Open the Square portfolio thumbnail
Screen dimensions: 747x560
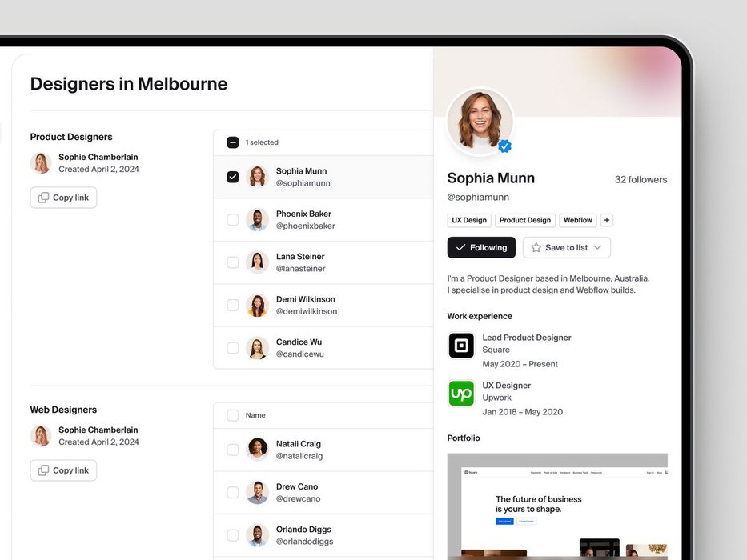557,506
